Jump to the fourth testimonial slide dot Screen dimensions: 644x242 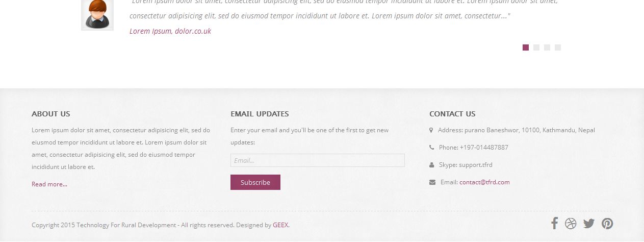click(558, 47)
